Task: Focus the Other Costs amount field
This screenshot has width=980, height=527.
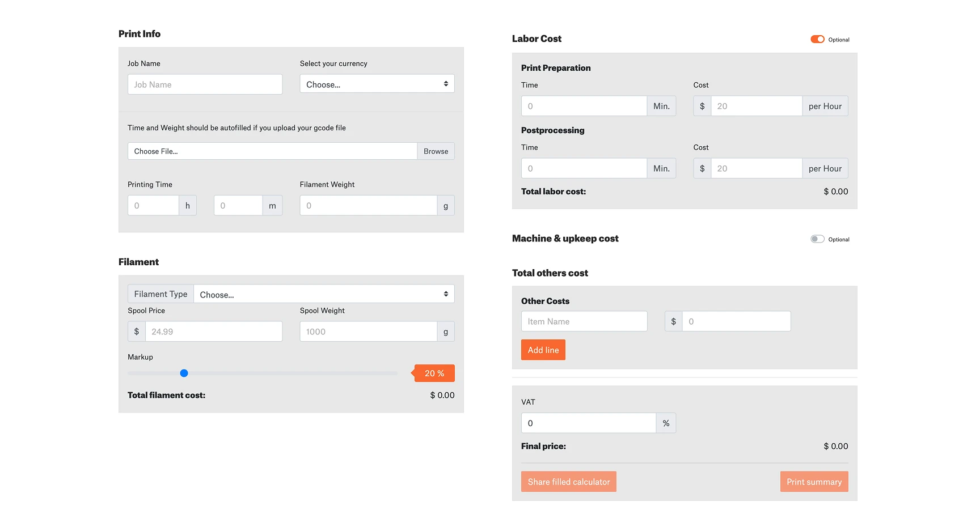Action: (737, 321)
